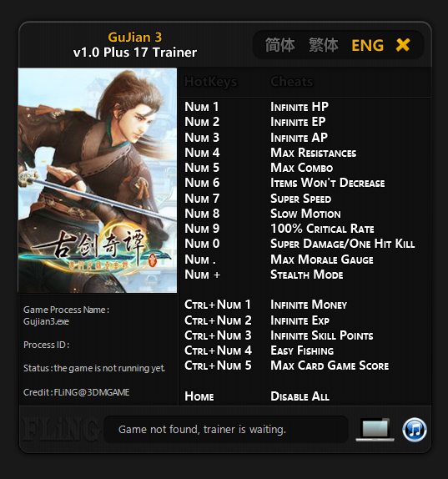Enable Max Combo cheat

302,168
